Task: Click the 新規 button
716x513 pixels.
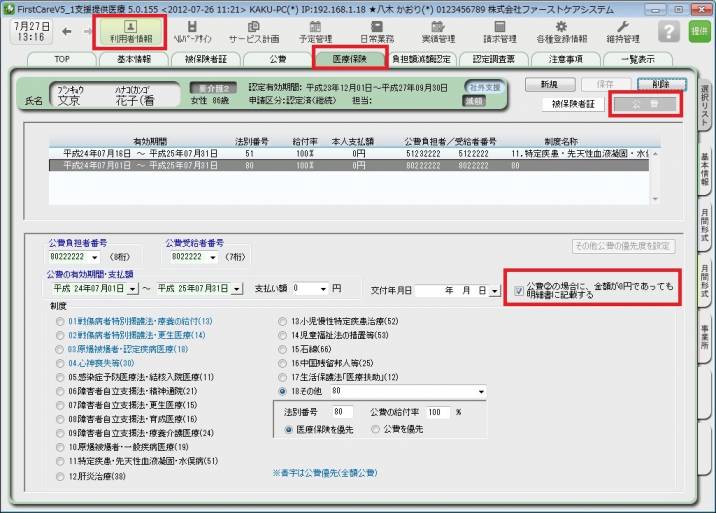Action: [548, 85]
